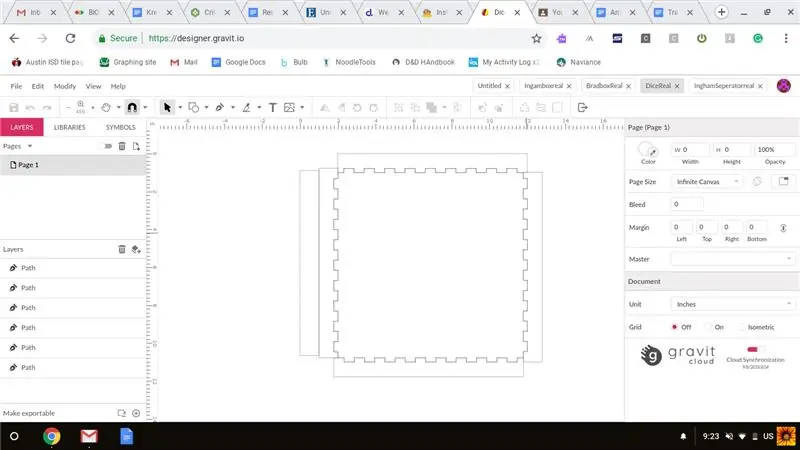Click the Opacity 100% field
This screenshot has width=800, height=450.
(774, 149)
